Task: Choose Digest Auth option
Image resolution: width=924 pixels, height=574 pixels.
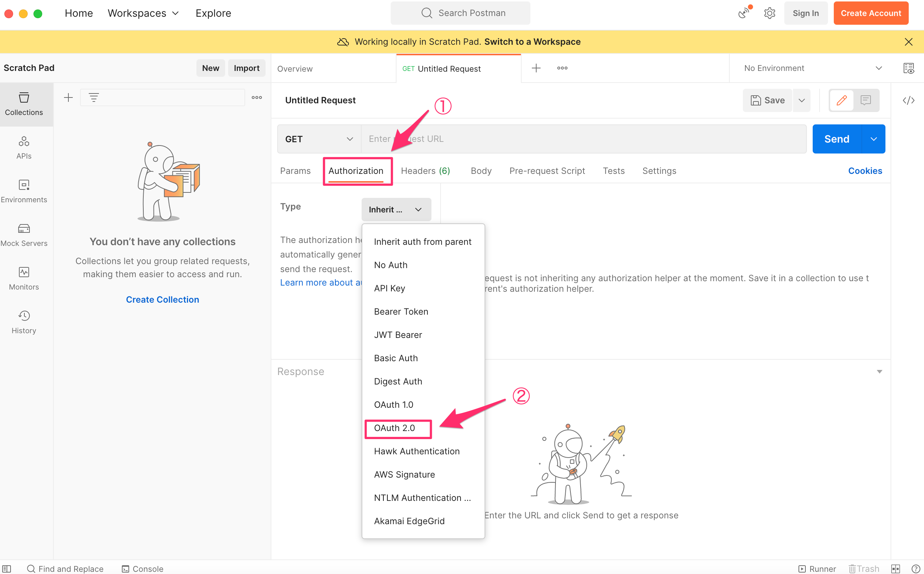Action: tap(423, 381)
